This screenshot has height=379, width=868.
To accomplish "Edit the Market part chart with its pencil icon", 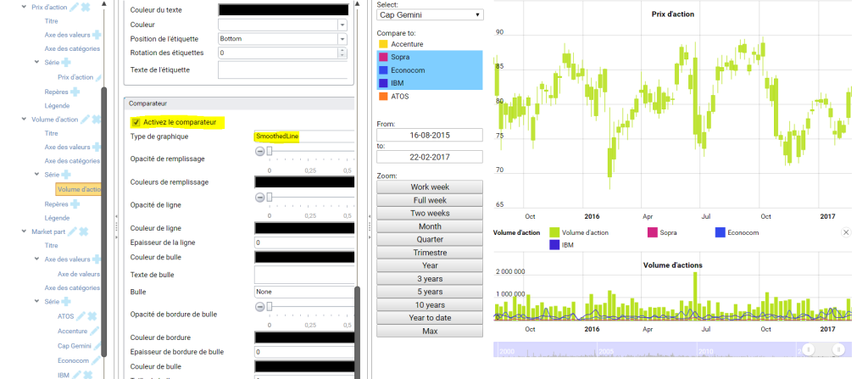I will point(72,231).
